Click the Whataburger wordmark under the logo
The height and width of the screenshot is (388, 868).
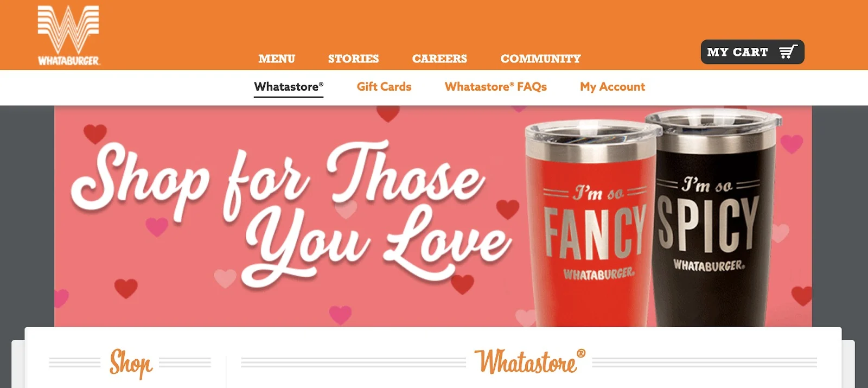tap(68, 61)
